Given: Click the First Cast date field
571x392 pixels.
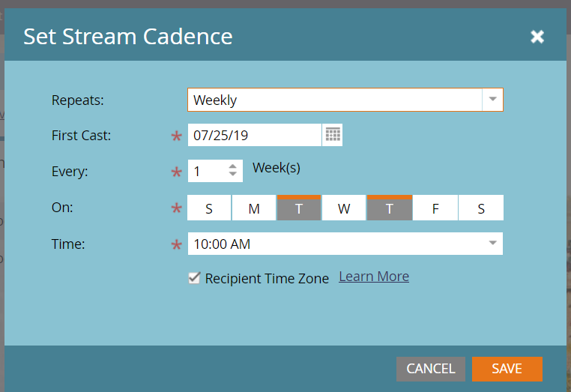Looking at the screenshot, I should 254,136.
